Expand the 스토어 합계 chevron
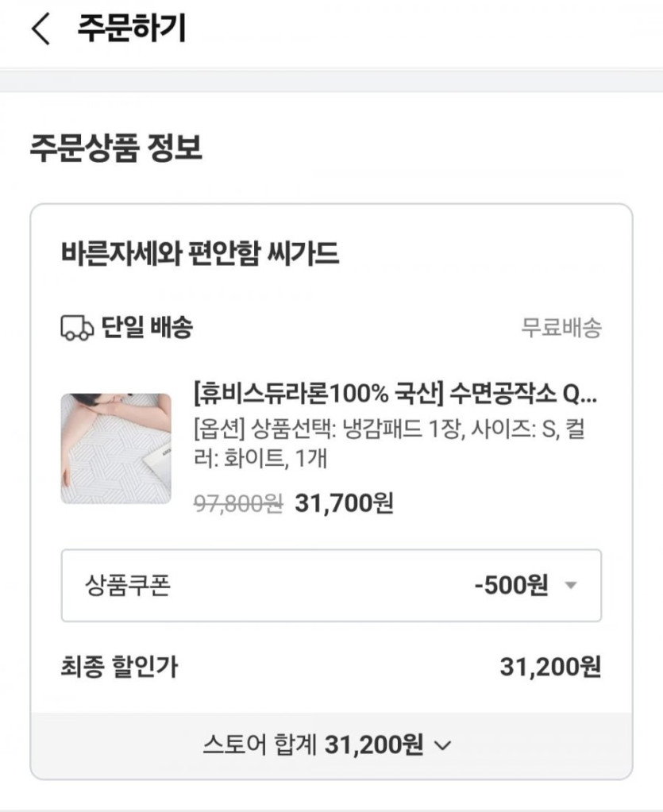This screenshot has height=812, width=663. coord(444,745)
